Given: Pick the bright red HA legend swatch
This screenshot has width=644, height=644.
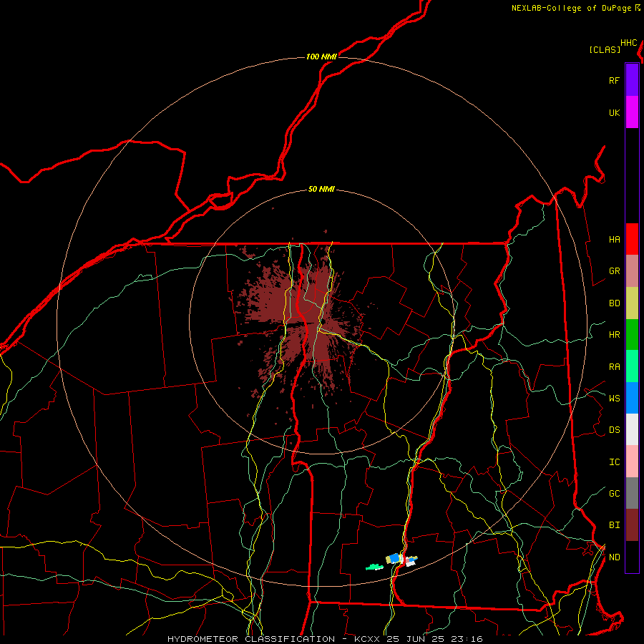Looking at the screenshot, I should (632, 239).
